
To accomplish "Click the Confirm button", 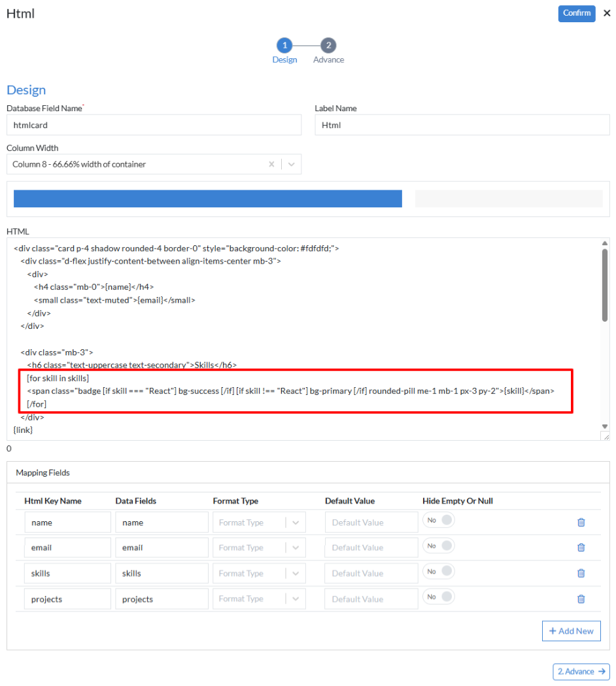I will (x=576, y=13).
